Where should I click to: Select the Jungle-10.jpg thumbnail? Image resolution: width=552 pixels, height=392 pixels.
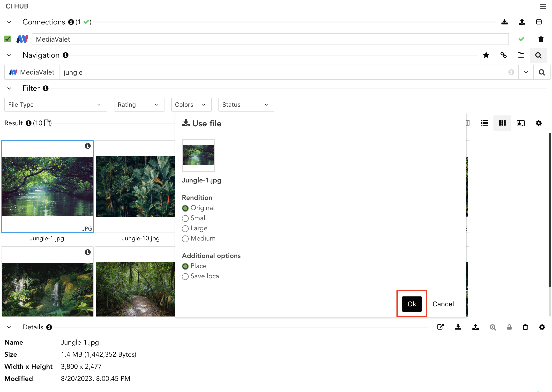click(x=135, y=187)
